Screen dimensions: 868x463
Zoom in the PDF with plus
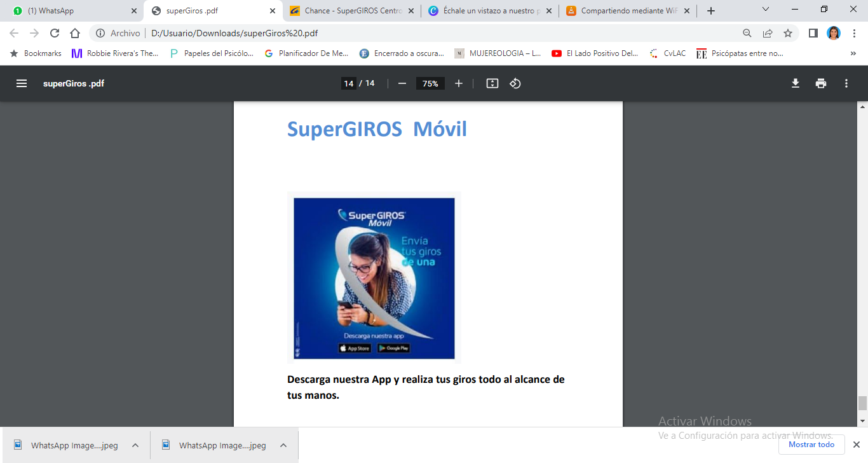pyautogui.click(x=459, y=83)
